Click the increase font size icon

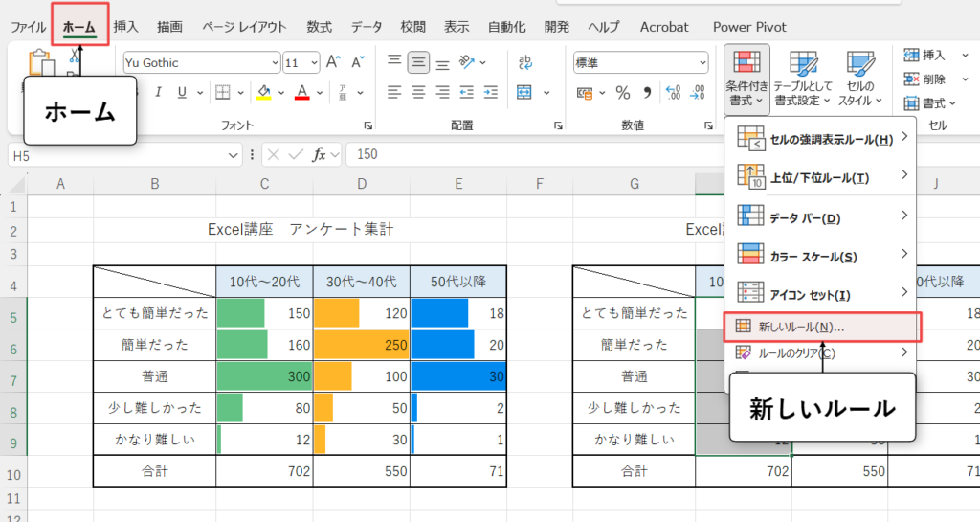(x=333, y=63)
